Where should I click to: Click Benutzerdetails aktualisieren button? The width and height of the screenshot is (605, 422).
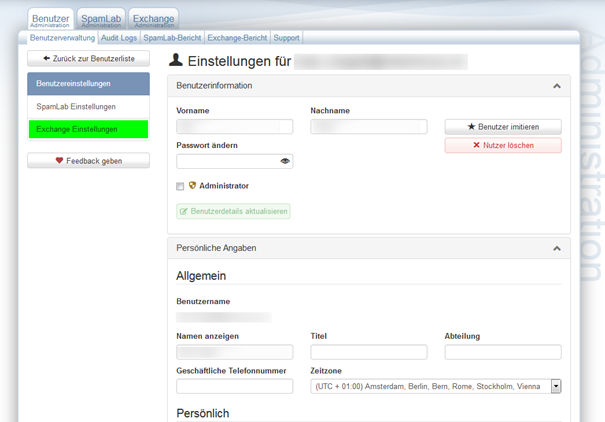point(233,212)
